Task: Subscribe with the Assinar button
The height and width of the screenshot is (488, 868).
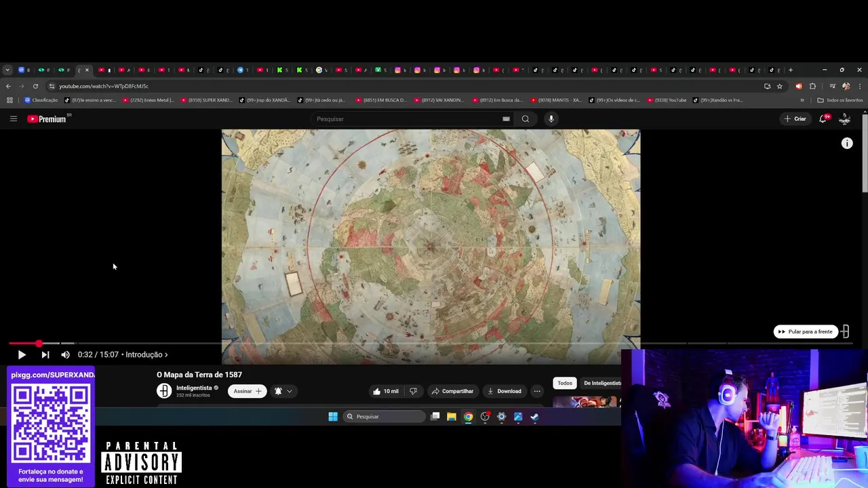Action: 247,391
